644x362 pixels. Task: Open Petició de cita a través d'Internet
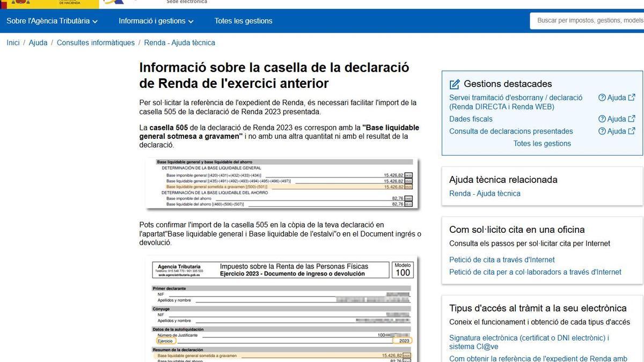coord(501,259)
